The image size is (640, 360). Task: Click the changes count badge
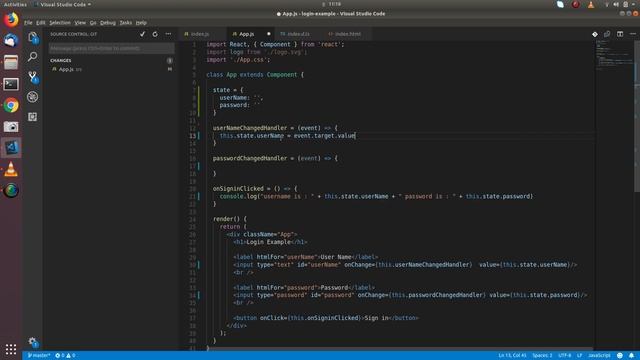169,60
